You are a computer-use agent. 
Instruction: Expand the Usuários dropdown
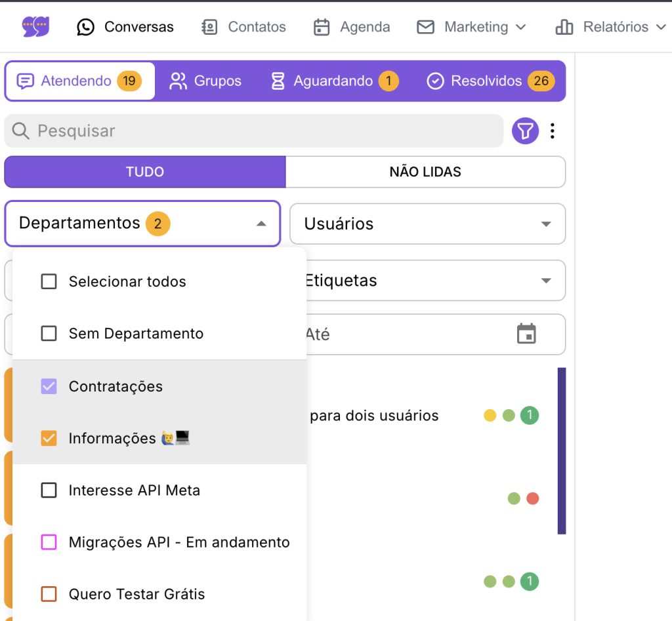tap(427, 224)
